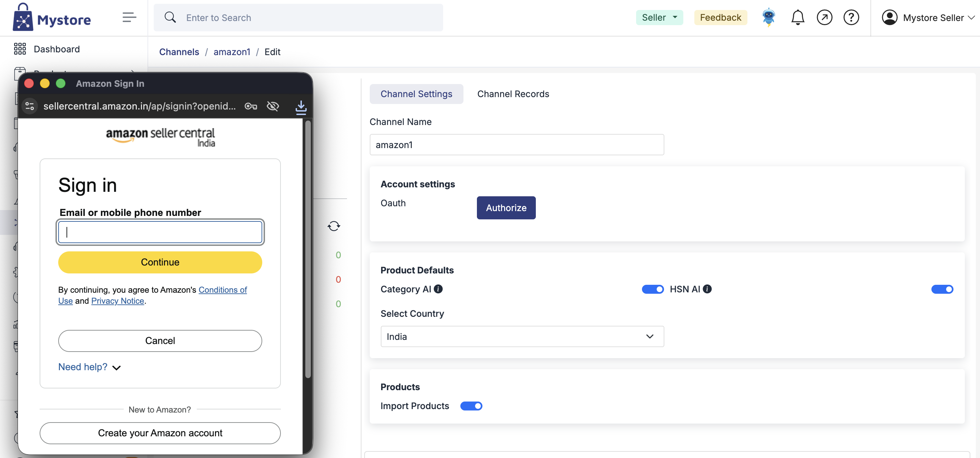Expand the Seller role dropdown
The width and height of the screenshot is (980, 458).
pyautogui.click(x=659, y=18)
